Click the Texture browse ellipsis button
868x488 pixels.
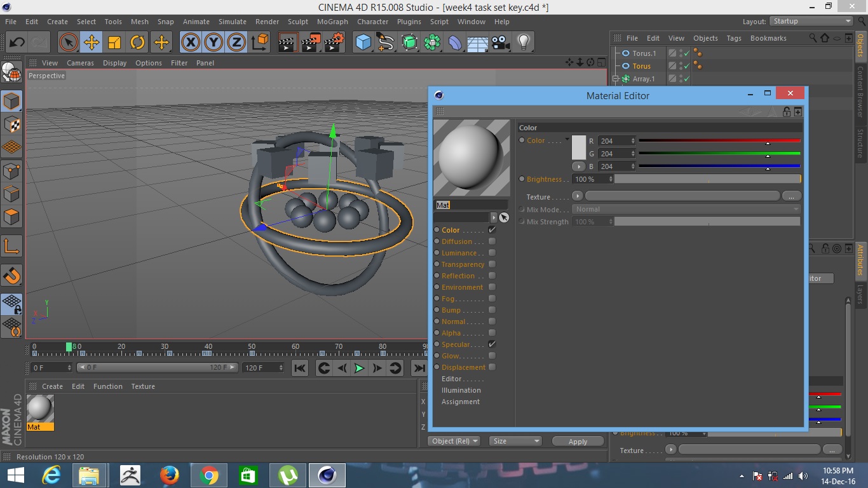pyautogui.click(x=792, y=196)
